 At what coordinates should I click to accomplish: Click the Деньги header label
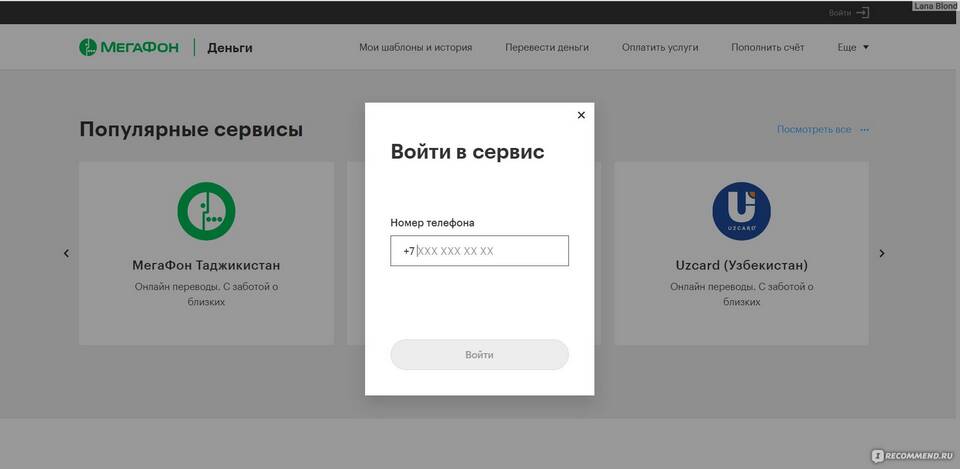click(230, 47)
